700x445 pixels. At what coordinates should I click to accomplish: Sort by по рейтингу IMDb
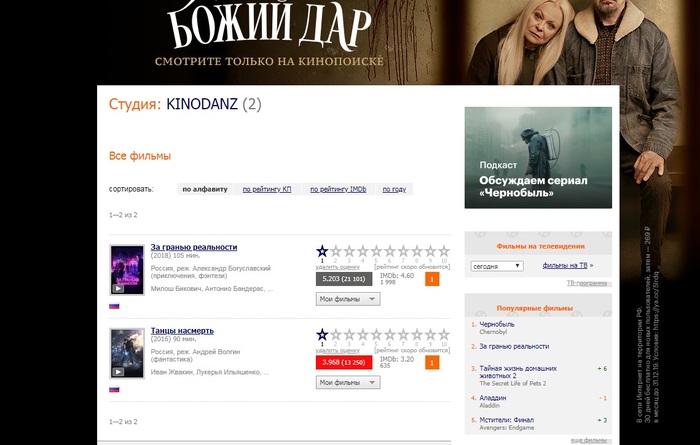pos(338,189)
